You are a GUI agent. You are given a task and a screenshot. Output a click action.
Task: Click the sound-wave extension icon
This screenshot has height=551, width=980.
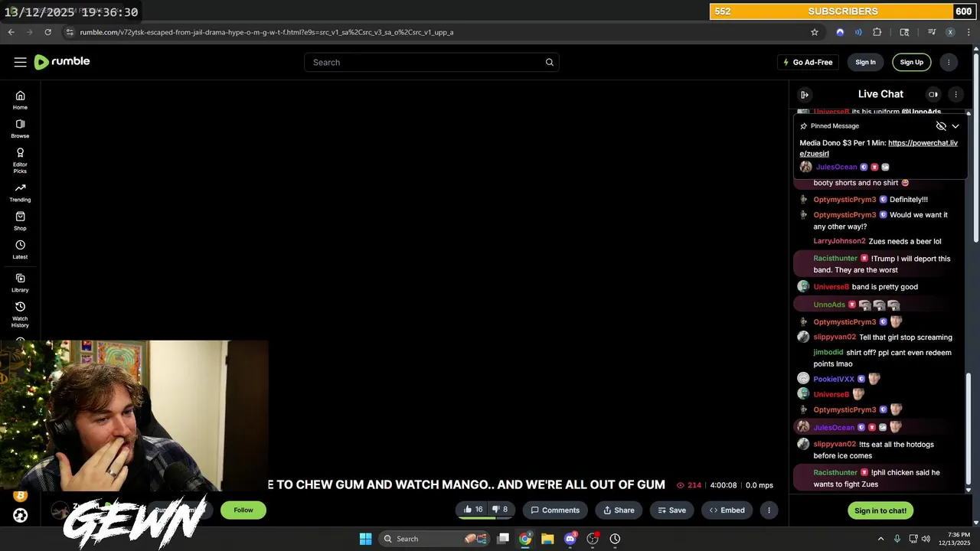click(x=858, y=32)
